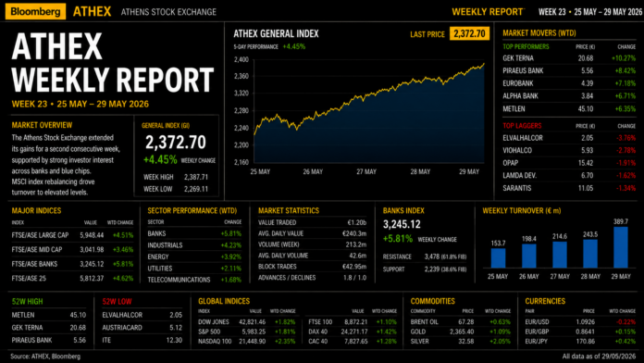
Task: Click the SUPPORT level 2,239
Action: 425,269
